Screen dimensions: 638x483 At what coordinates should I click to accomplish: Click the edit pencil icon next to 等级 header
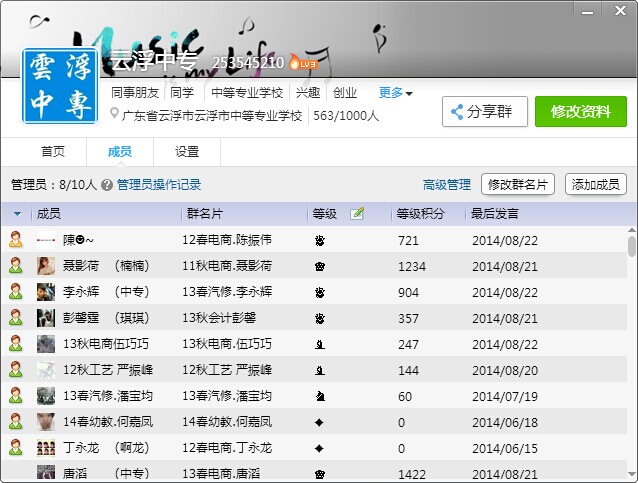pyautogui.click(x=357, y=213)
